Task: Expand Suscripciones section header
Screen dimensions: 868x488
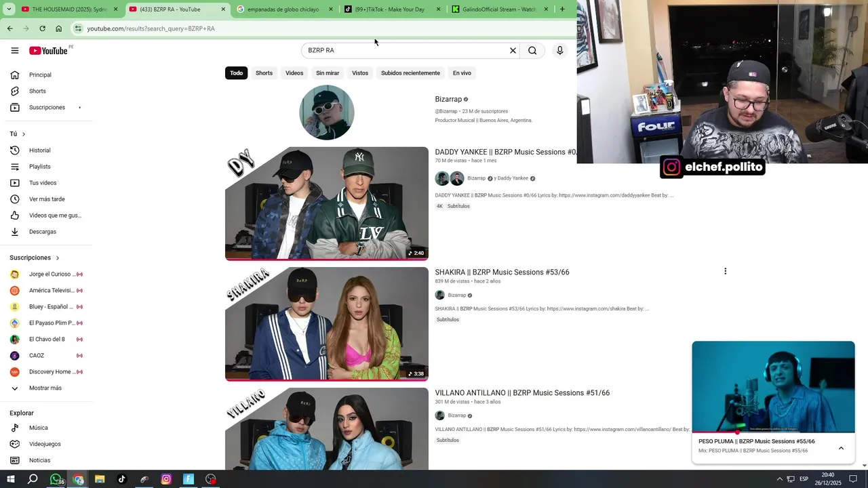Action: click(x=35, y=258)
